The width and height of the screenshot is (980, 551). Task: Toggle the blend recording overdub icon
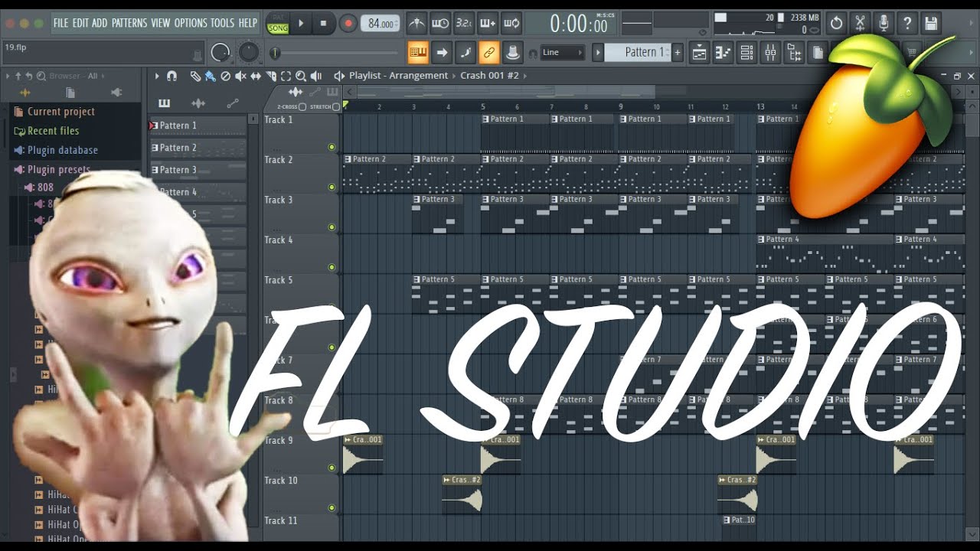[488, 23]
